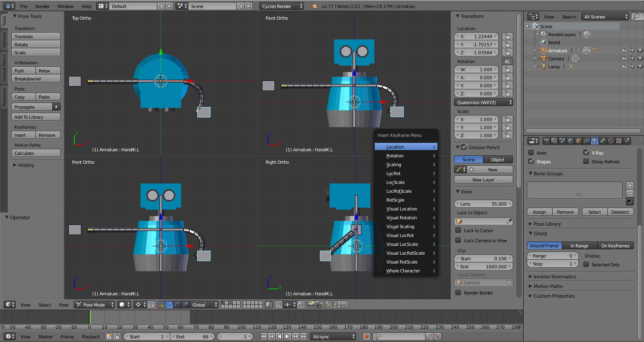Screen dimensions: 644x342
Task: Open the Render properties camera tab icon
Action: [x=546, y=141]
